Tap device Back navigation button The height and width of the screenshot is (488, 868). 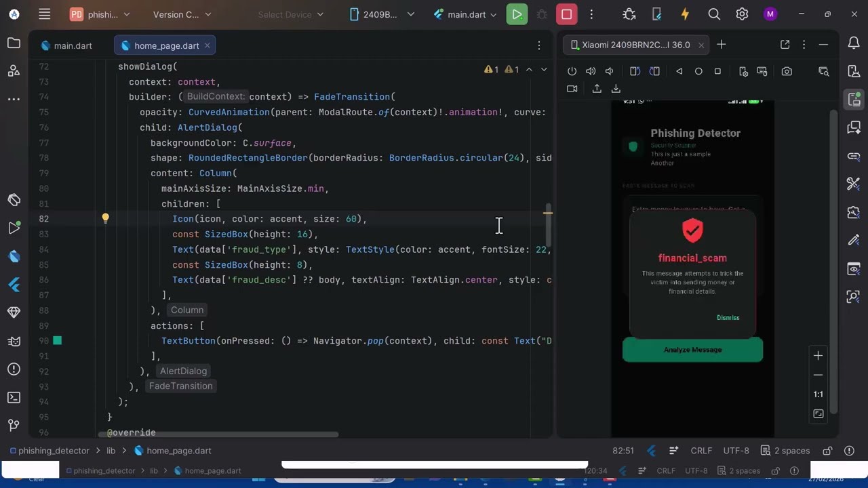tap(679, 71)
